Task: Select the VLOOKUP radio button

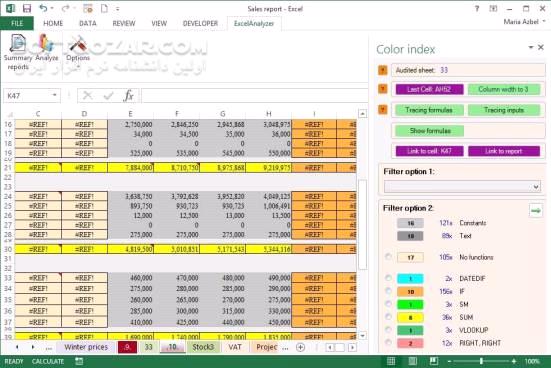Action: coord(388,330)
